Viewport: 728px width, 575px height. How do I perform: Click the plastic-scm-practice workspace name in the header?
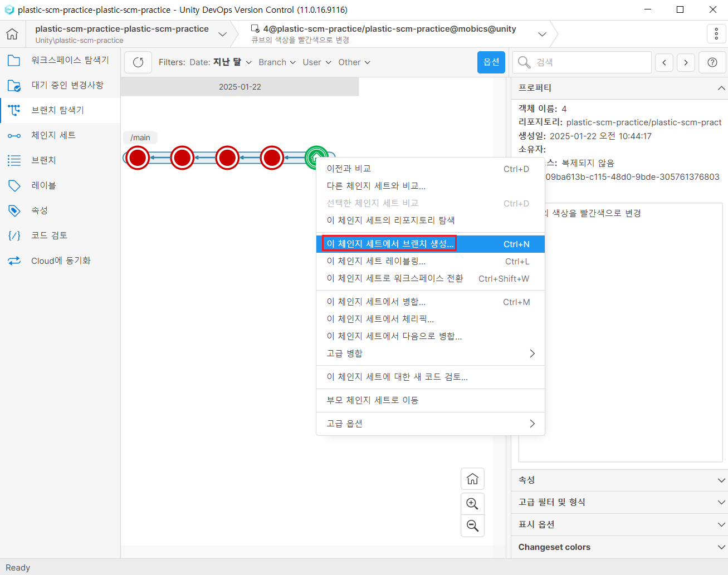click(x=122, y=29)
